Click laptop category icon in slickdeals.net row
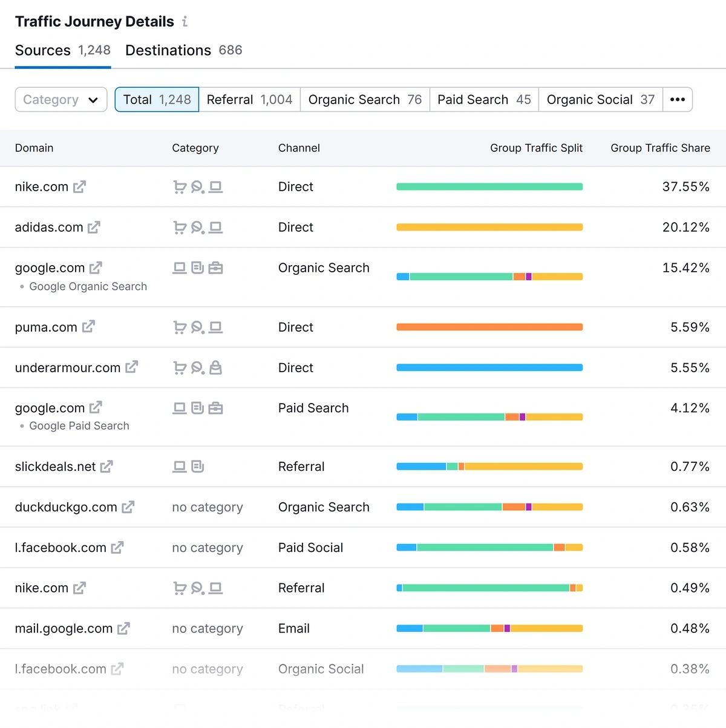Viewport: 726px width, 728px height. tap(180, 467)
